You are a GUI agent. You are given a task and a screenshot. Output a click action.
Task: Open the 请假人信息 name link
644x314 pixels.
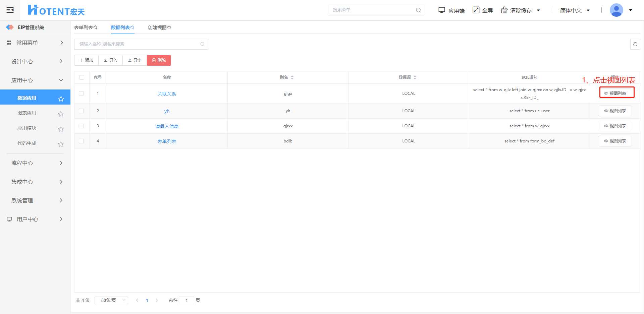click(167, 126)
